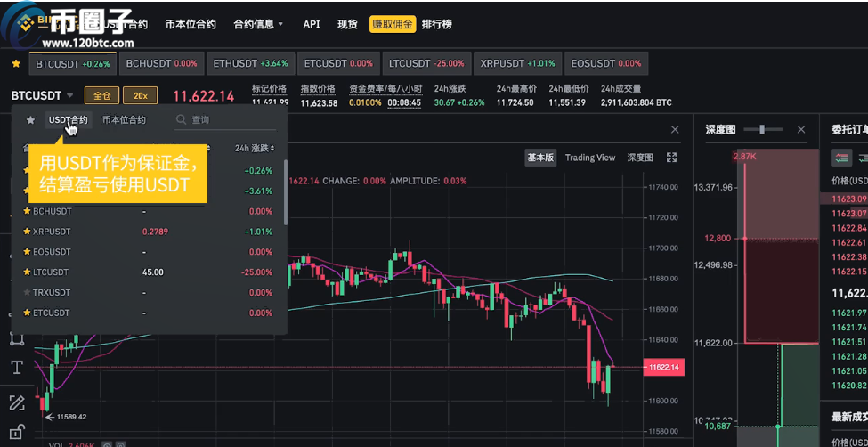
Task: Switch to the USDT合约 tab in the dropdown panel
Action: coord(68,119)
